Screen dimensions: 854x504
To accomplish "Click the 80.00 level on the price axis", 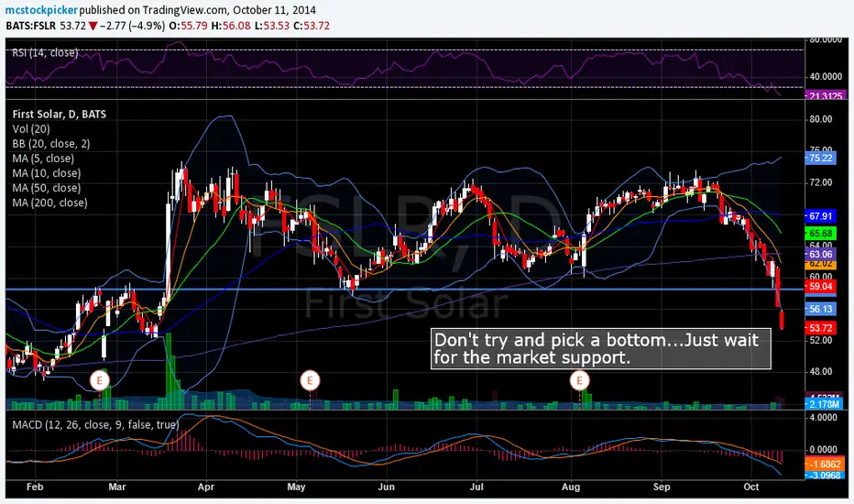I will [821, 119].
